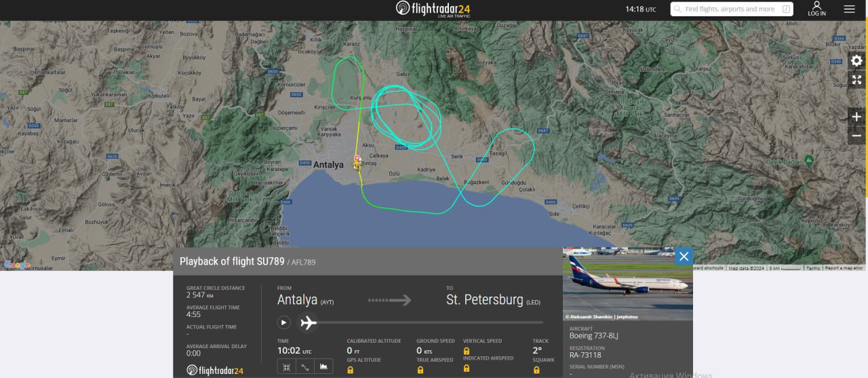868x378 pixels.
Task: Click the flightradar24 header logo
Action: click(x=433, y=9)
